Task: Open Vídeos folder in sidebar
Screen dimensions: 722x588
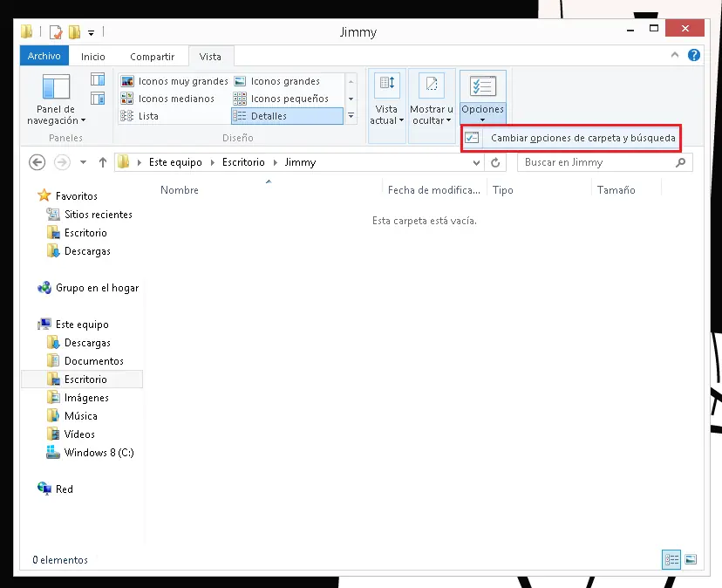Action: point(71,434)
